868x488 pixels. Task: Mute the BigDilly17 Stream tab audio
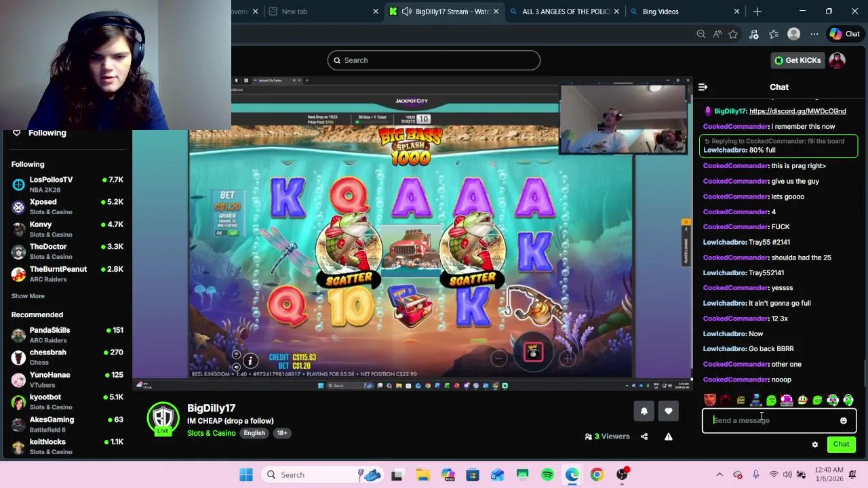[406, 12]
